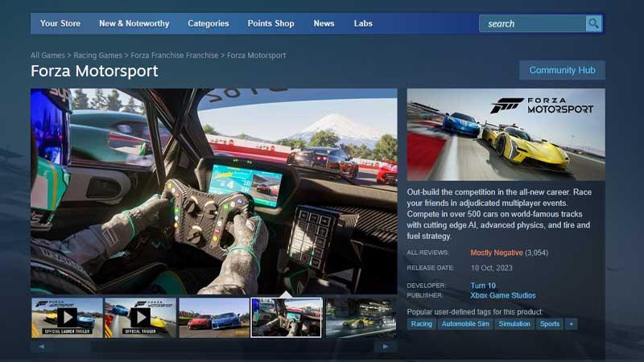Open developer Turn 10 link

[483, 286]
